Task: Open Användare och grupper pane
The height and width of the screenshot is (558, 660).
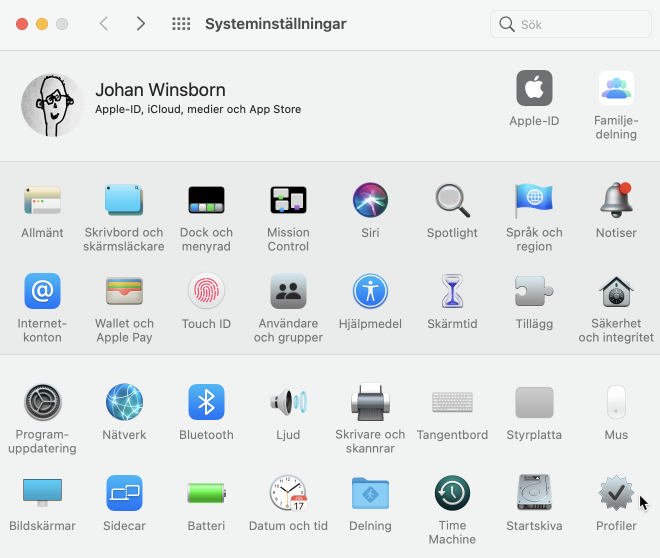Action: (x=288, y=291)
